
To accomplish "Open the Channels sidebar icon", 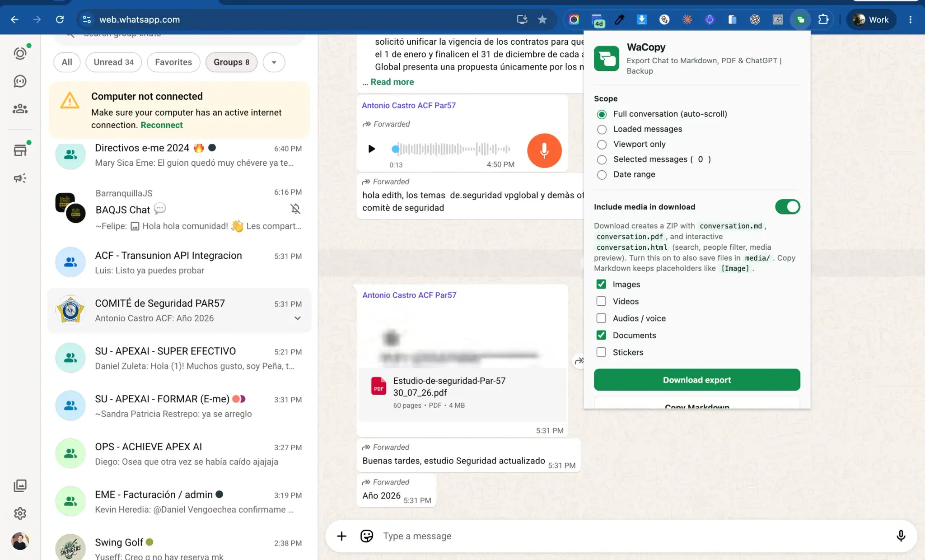I will (x=20, y=81).
